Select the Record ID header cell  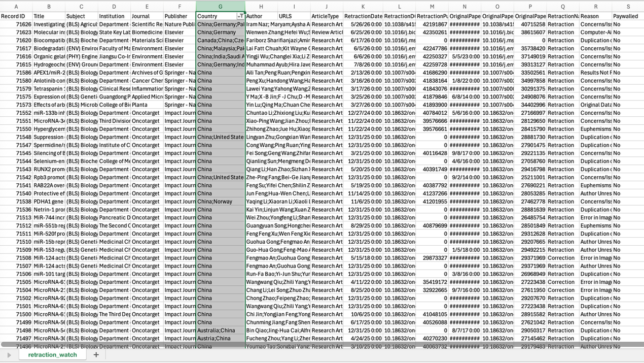(x=16, y=16)
